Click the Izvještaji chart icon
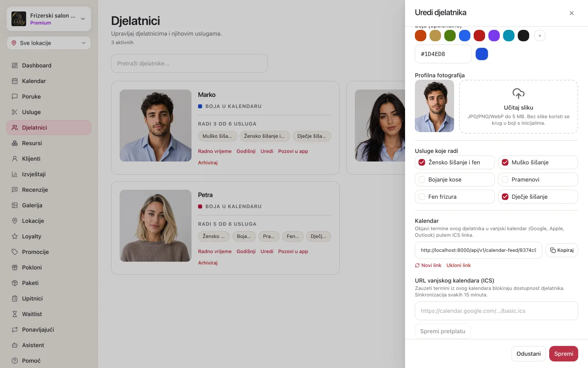Image resolution: width=588 pixels, height=368 pixels. (x=15, y=174)
